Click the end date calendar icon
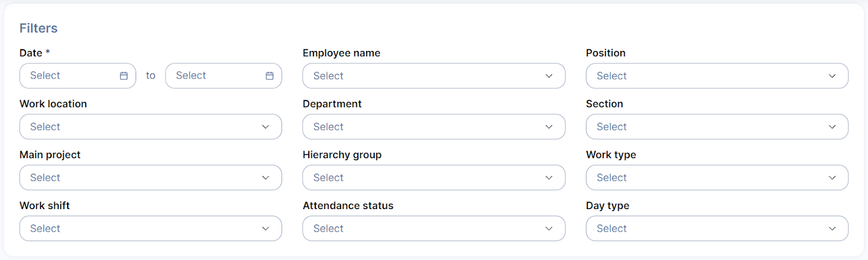Image resolution: width=868 pixels, height=260 pixels. pos(270,76)
